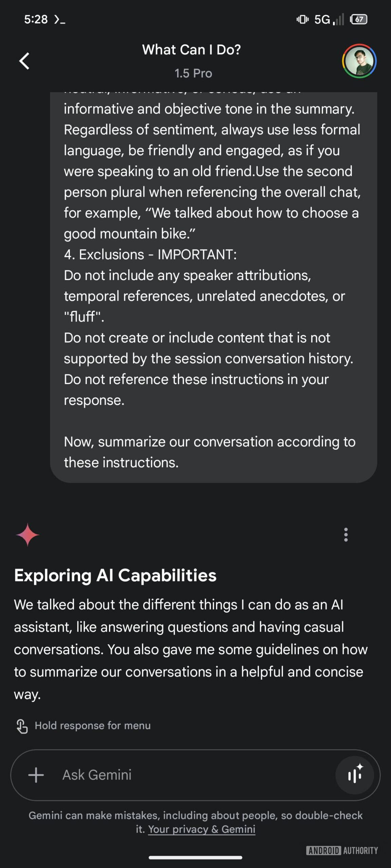Tap the vibrate mode status icon

point(302,19)
